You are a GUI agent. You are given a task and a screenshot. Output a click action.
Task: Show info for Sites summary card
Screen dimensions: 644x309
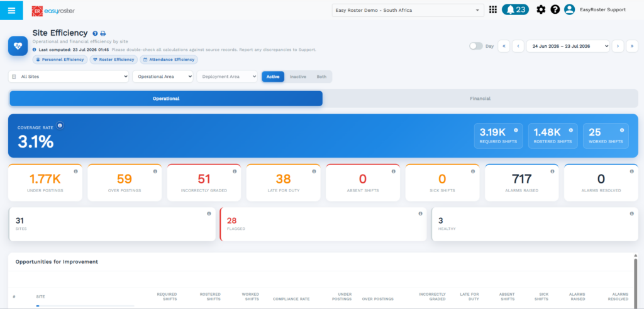(209, 214)
